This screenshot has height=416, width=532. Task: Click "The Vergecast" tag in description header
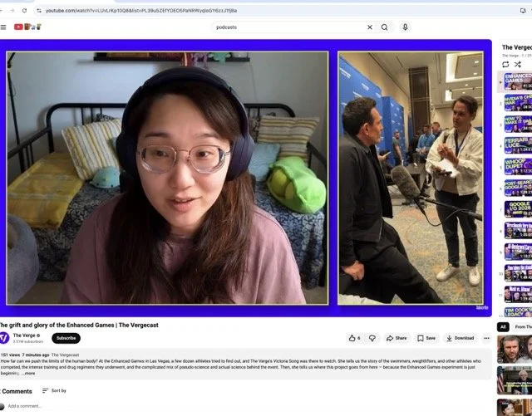click(65, 355)
